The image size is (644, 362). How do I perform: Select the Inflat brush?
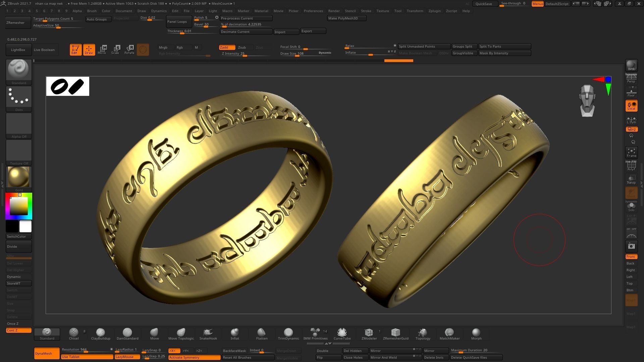235,334
